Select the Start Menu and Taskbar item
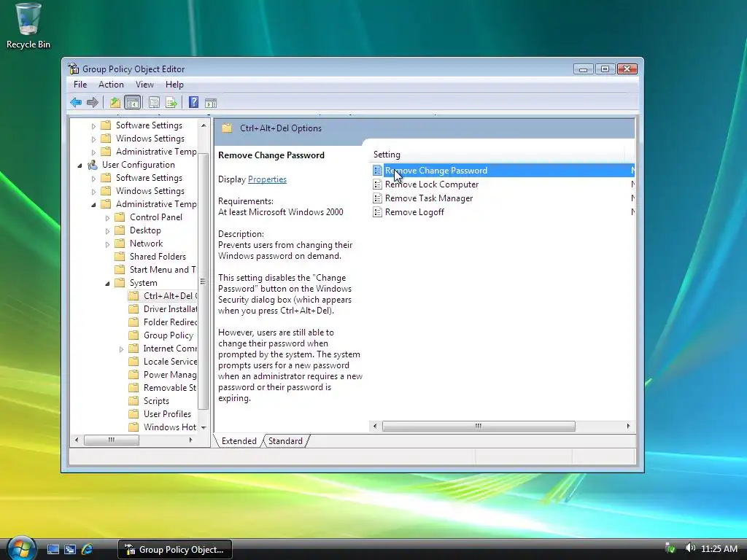The width and height of the screenshot is (747, 560). click(x=163, y=270)
